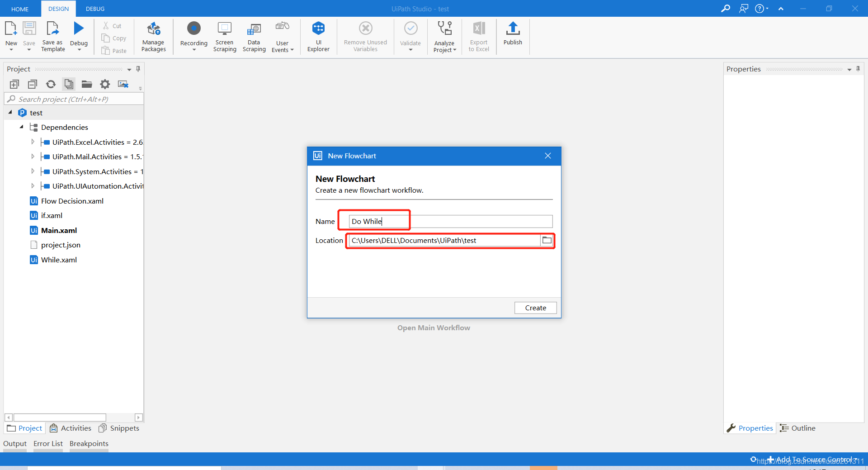Open the Help icon menu
The height and width of the screenshot is (470, 868).
(x=761, y=9)
